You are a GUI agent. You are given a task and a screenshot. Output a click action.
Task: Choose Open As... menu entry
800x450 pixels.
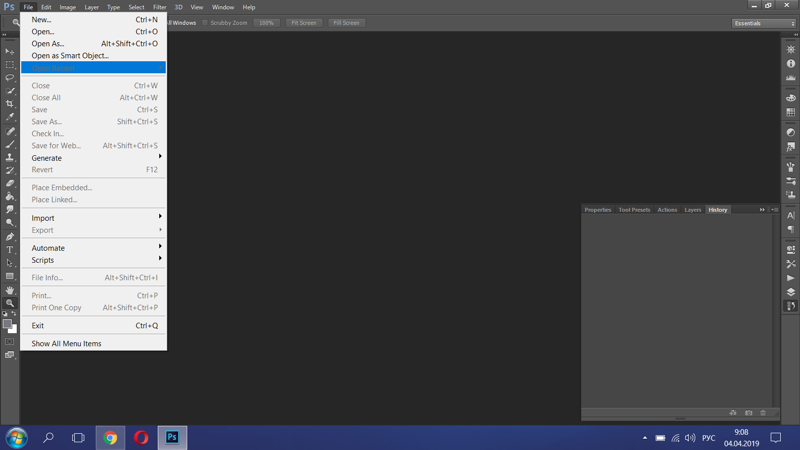click(94, 44)
